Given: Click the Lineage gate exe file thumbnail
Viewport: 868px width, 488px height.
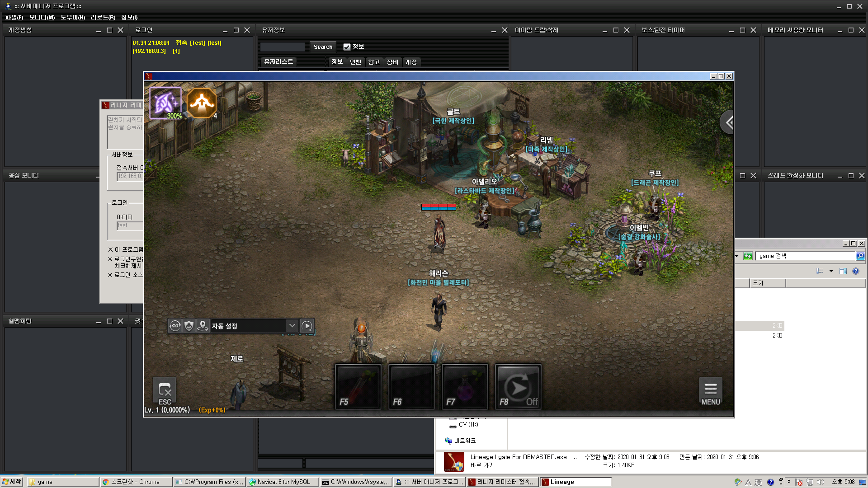Looking at the screenshot, I should pyautogui.click(x=454, y=461).
